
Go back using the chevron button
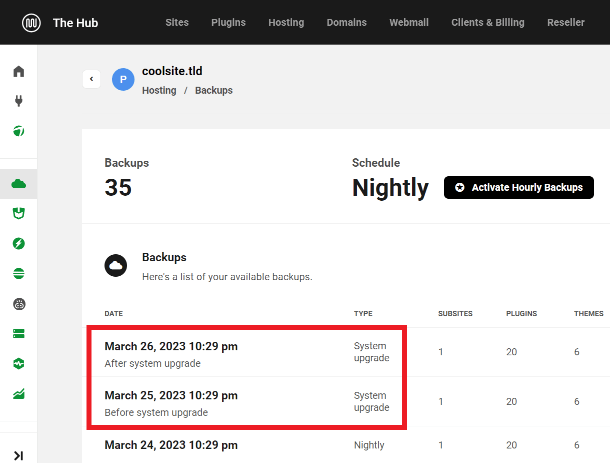click(91, 78)
